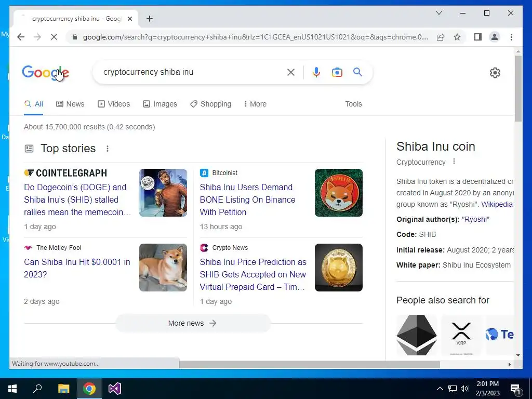Click the "About 15,700,000 results" text
532x399 pixels.
(64, 127)
